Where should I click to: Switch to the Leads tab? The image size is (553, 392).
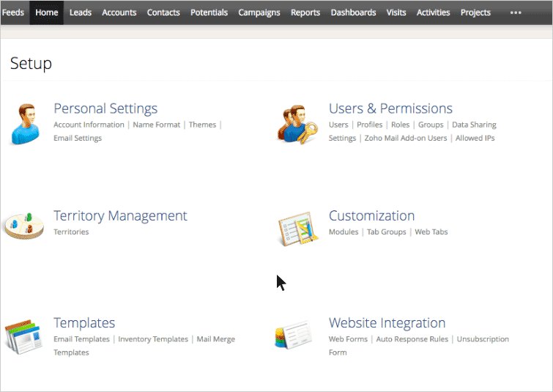[x=81, y=12]
